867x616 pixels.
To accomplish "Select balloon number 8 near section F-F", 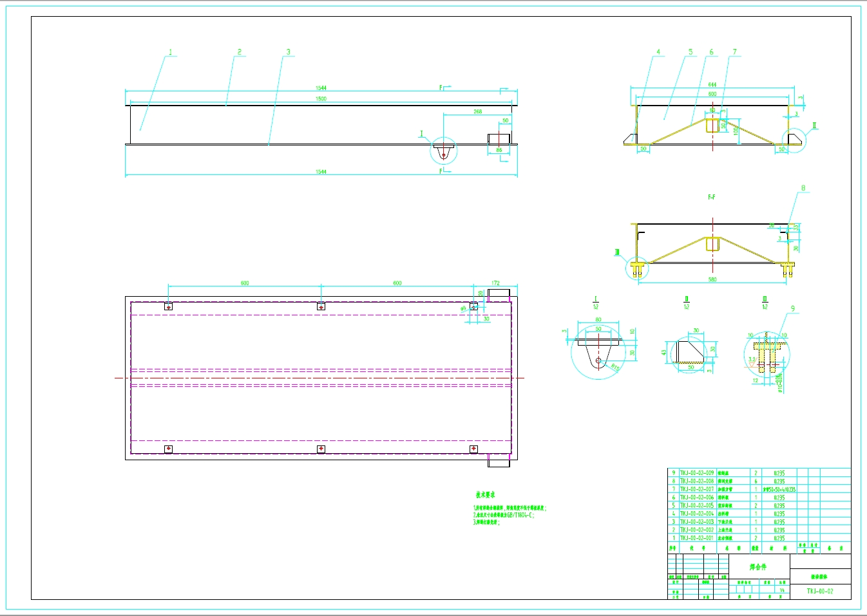I will tap(803, 188).
